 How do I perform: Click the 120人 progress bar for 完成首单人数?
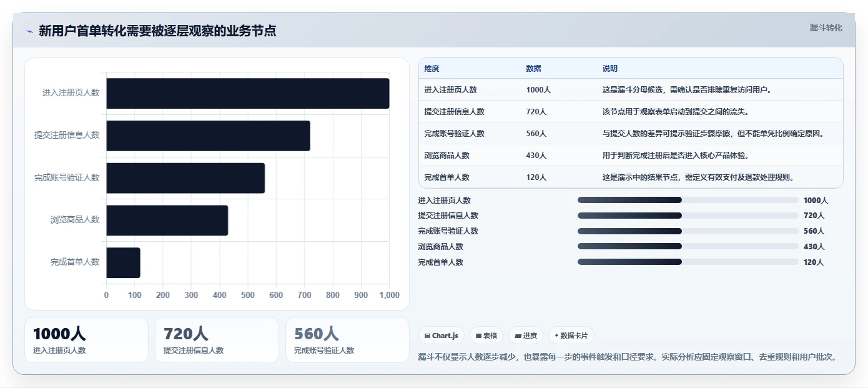[688, 262]
